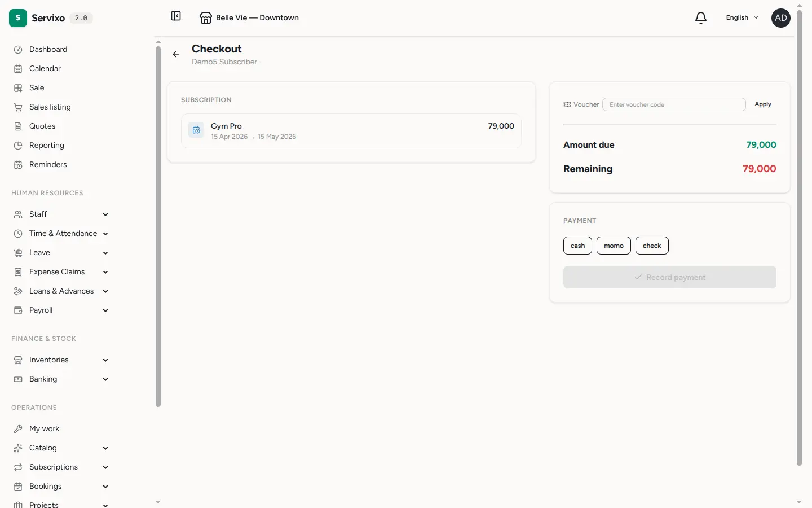This screenshot has height=508, width=812.
Task: Click the Banking icon in sidebar
Action: click(x=18, y=379)
